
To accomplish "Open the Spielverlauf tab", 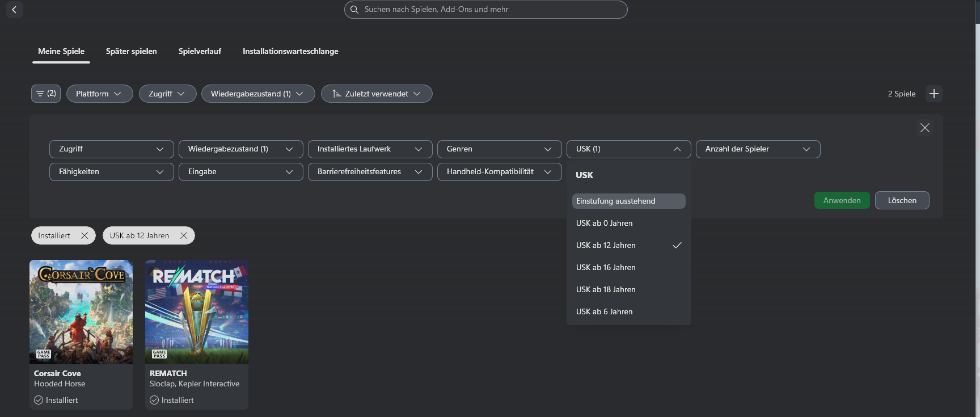I will (x=200, y=51).
